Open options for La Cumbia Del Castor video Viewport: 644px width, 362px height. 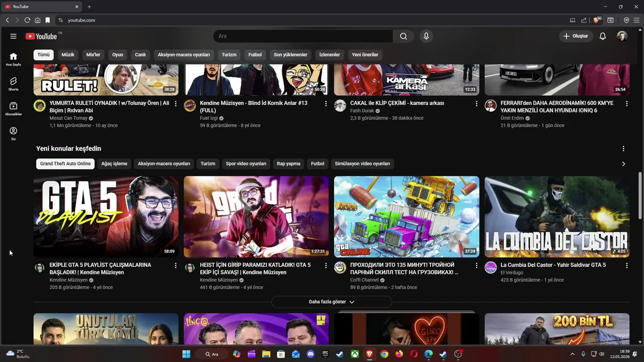[627, 265]
